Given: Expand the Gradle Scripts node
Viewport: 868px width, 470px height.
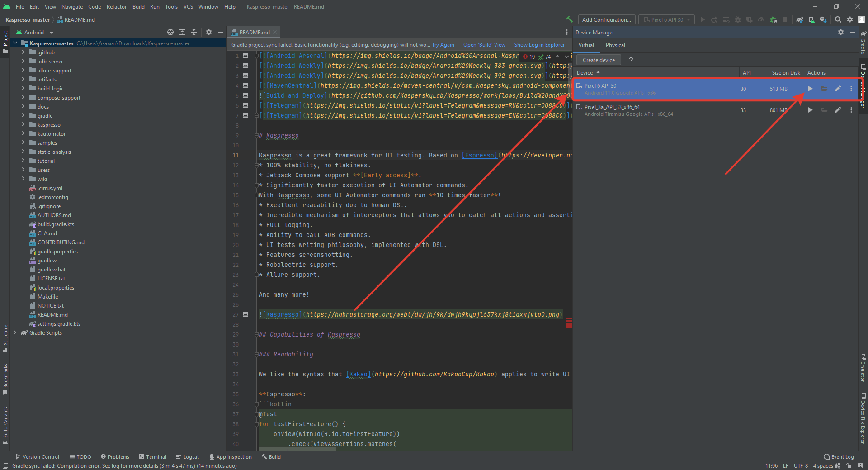Looking at the screenshot, I should pos(15,332).
